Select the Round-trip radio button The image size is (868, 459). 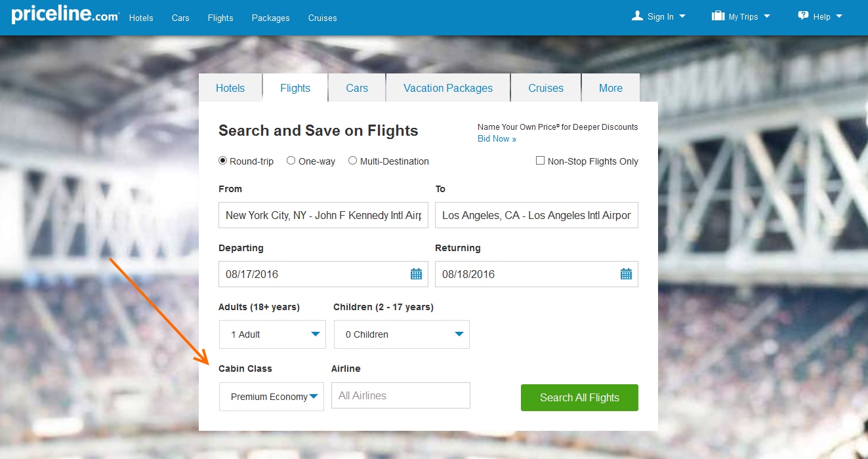(223, 161)
